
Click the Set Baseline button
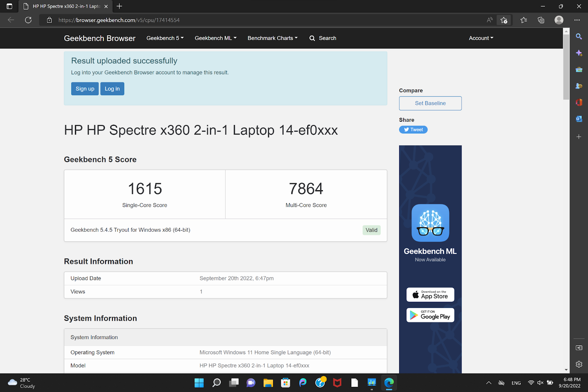[x=430, y=103]
